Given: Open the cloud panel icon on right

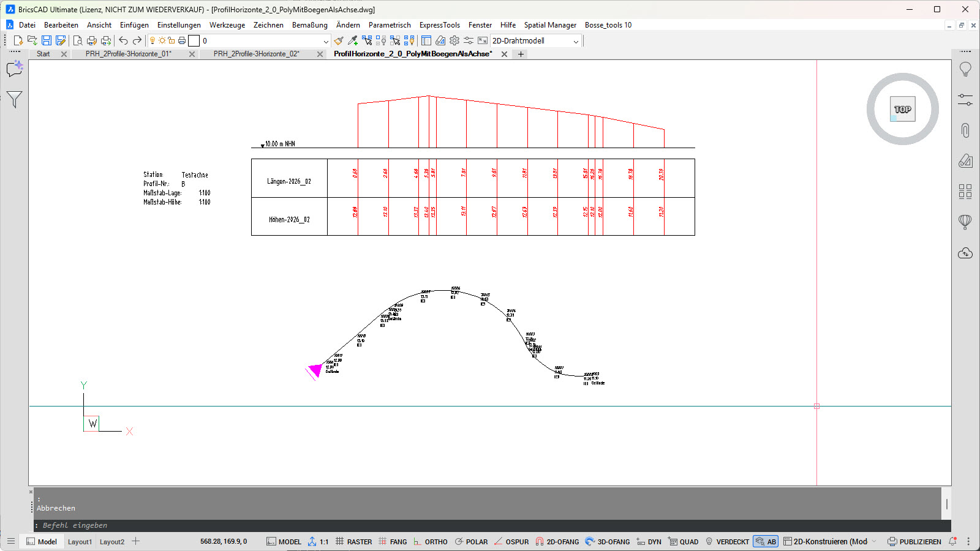Looking at the screenshot, I should coord(965,253).
